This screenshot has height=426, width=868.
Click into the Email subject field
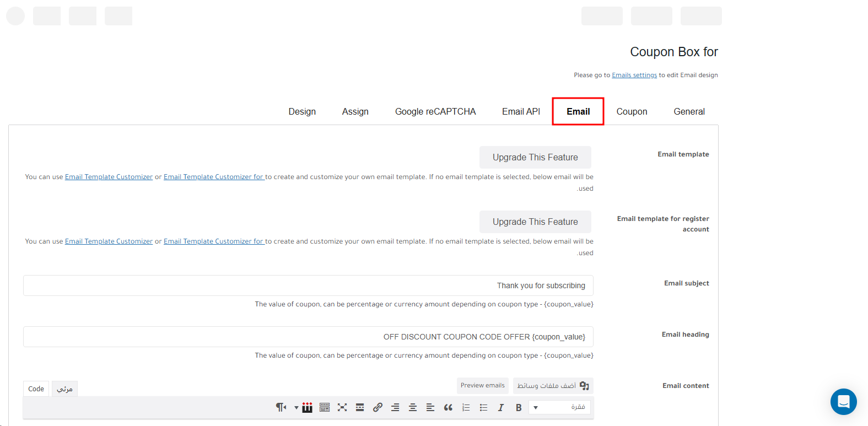tap(308, 285)
